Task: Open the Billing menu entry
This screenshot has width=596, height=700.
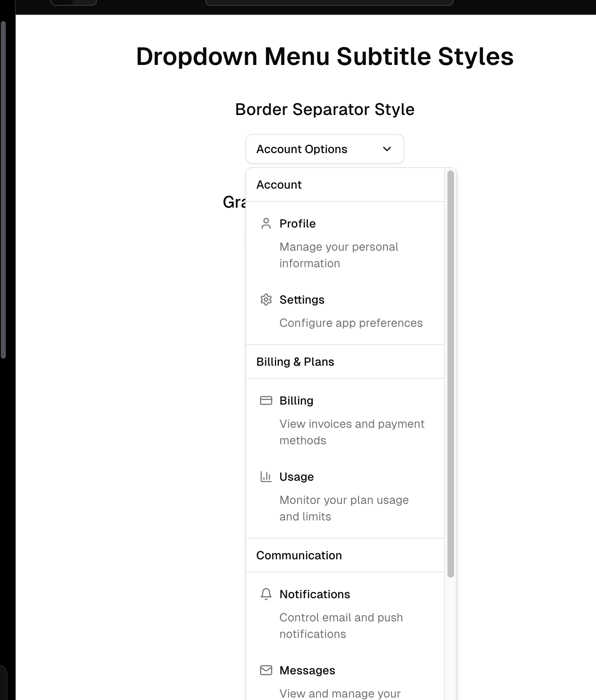Action: click(296, 400)
